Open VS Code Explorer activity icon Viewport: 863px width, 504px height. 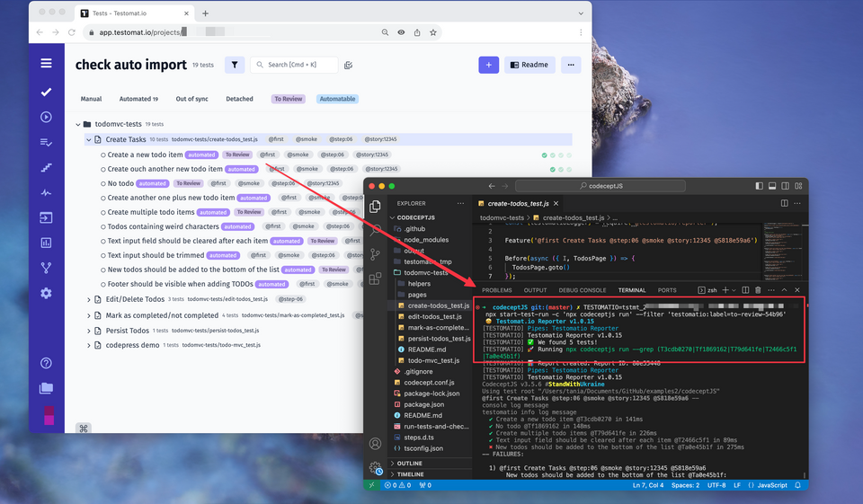click(376, 207)
